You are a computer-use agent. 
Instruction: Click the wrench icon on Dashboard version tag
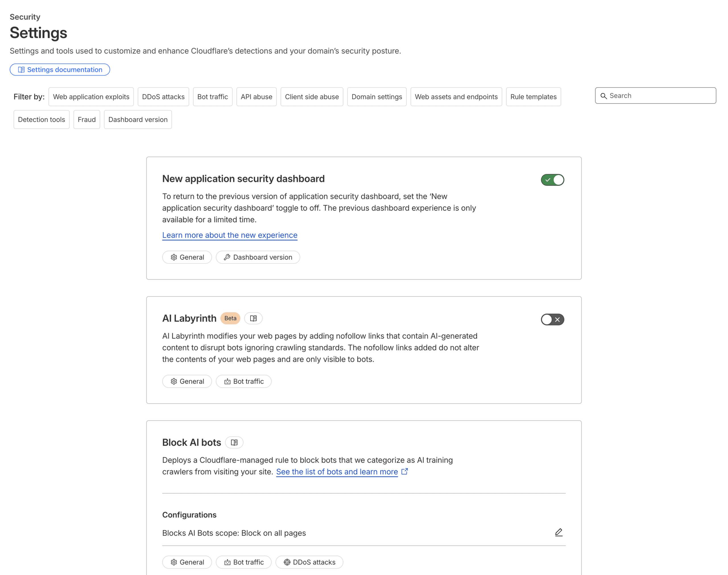click(227, 257)
